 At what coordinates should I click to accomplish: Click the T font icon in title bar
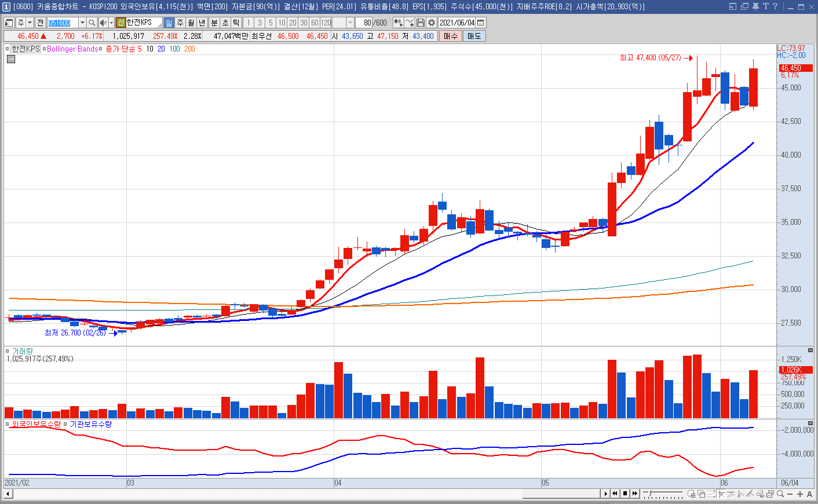(x=765, y=6)
